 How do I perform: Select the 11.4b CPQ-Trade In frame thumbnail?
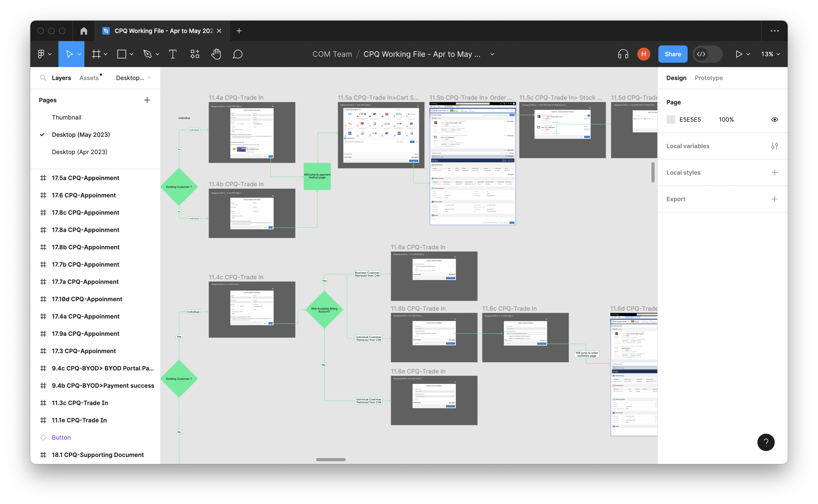pyautogui.click(x=252, y=213)
